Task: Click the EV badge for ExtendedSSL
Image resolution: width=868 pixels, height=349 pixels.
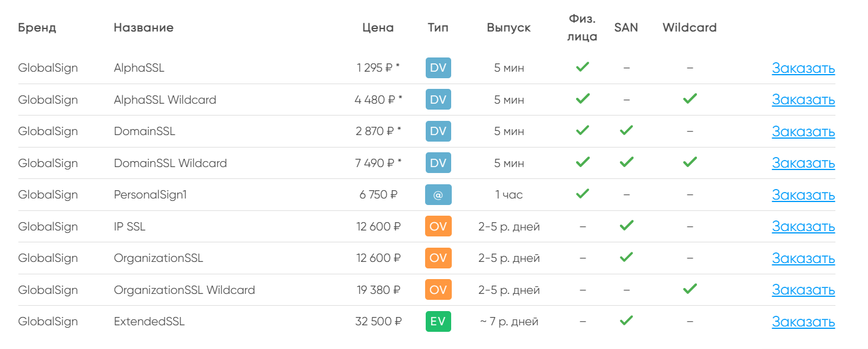Action: 438,321
